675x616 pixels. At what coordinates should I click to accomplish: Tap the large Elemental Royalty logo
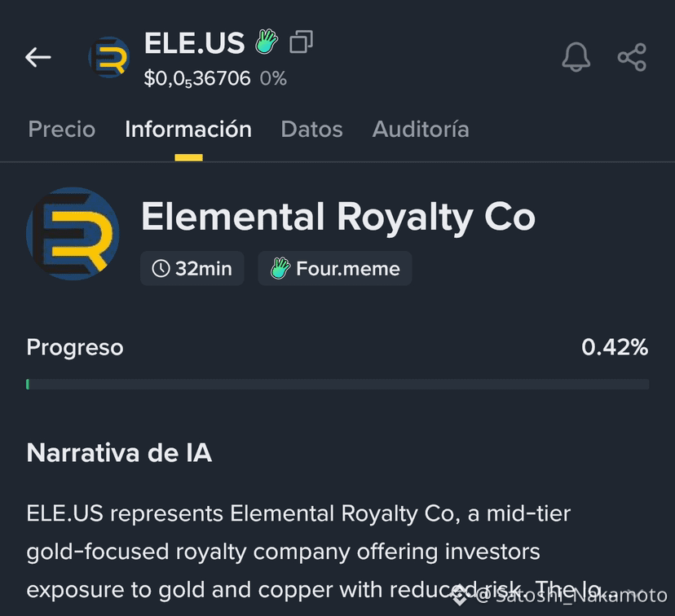coord(73,234)
